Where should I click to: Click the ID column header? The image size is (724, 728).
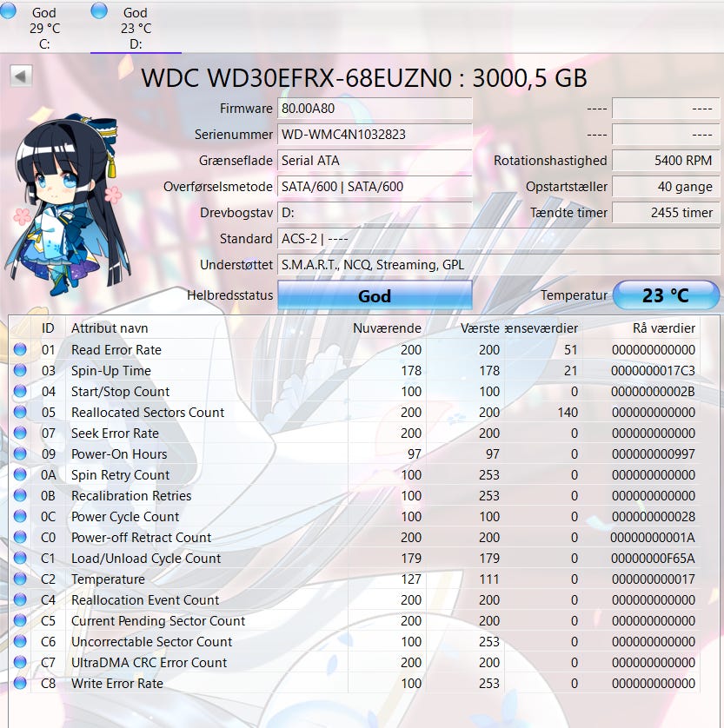tap(48, 328)
